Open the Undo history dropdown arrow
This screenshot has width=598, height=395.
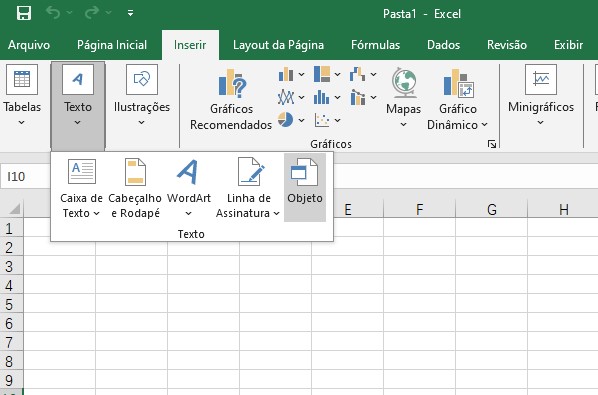(69, 13)
